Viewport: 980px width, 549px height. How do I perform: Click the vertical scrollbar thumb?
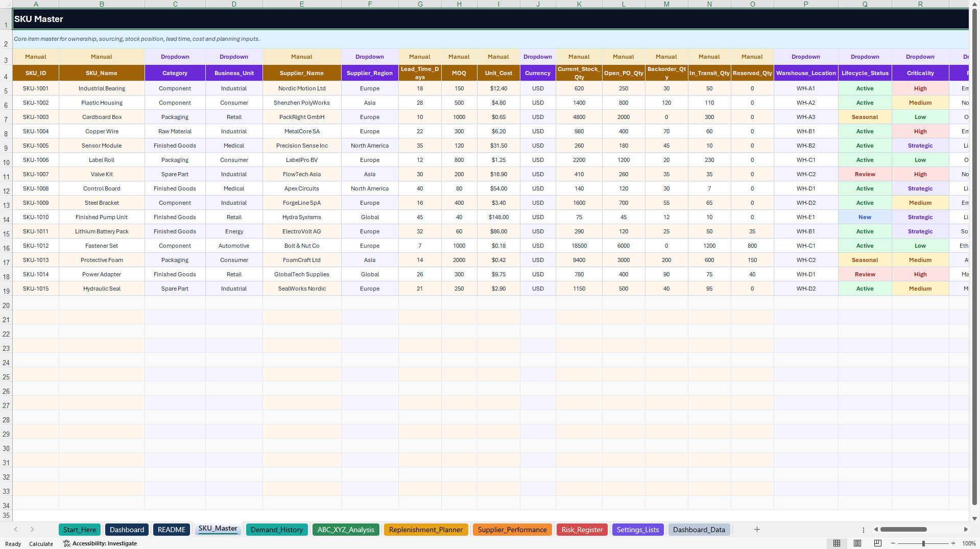point(974,256)
